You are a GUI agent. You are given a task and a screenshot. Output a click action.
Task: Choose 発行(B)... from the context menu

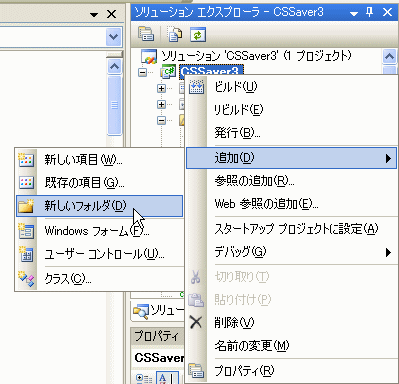(x=292, y=133)
